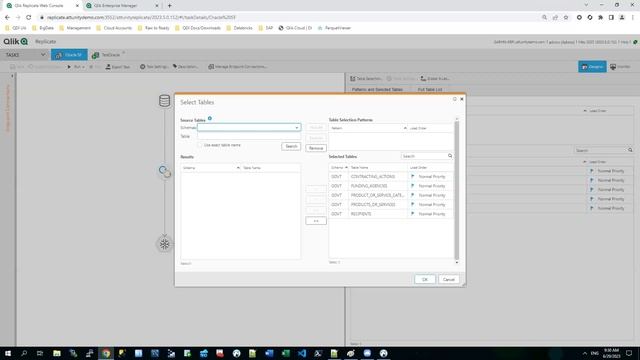Click priority flag icon for PRODUCT_OR_SERVICE_CATE...
Viewport: 640px width, 360px height.
click(413, 196)
